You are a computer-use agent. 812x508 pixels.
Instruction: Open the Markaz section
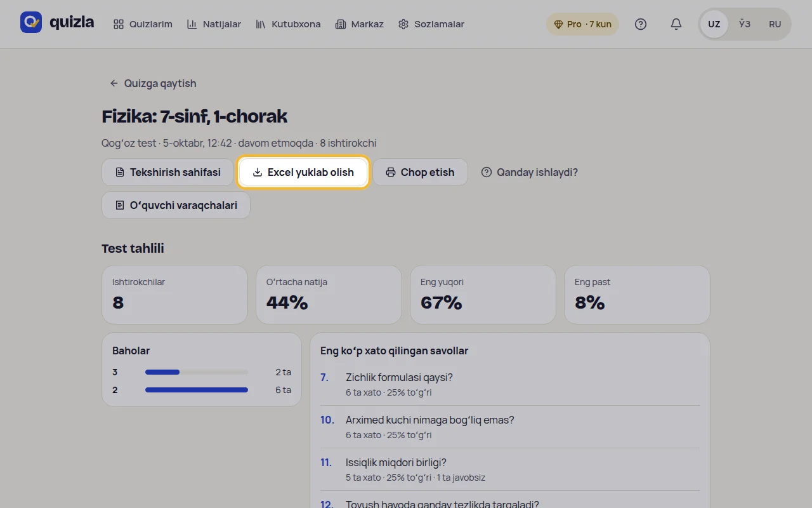pos(360,24)
